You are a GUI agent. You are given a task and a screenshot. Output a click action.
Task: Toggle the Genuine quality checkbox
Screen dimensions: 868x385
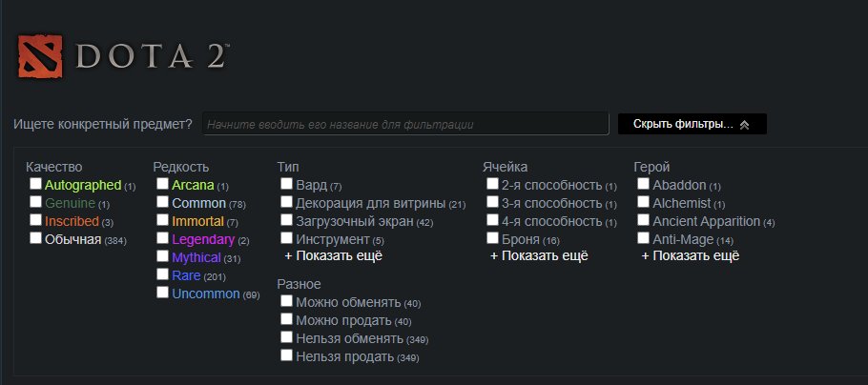point(36,202)
